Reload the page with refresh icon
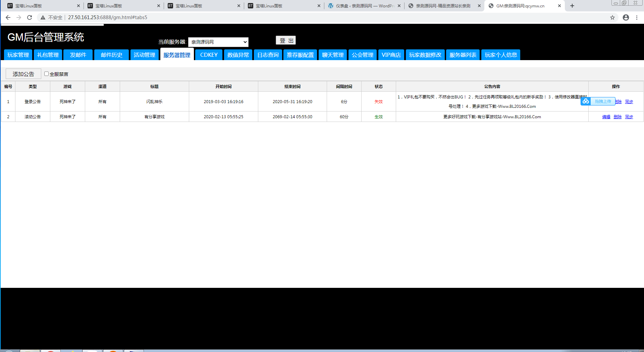Screen dimensions: 644x352 pos(30,17)
